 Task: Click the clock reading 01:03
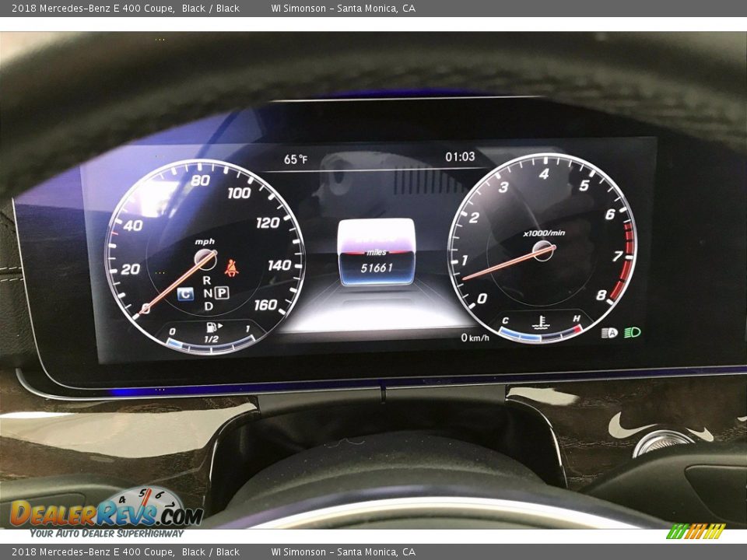click(x=460, y=156)
